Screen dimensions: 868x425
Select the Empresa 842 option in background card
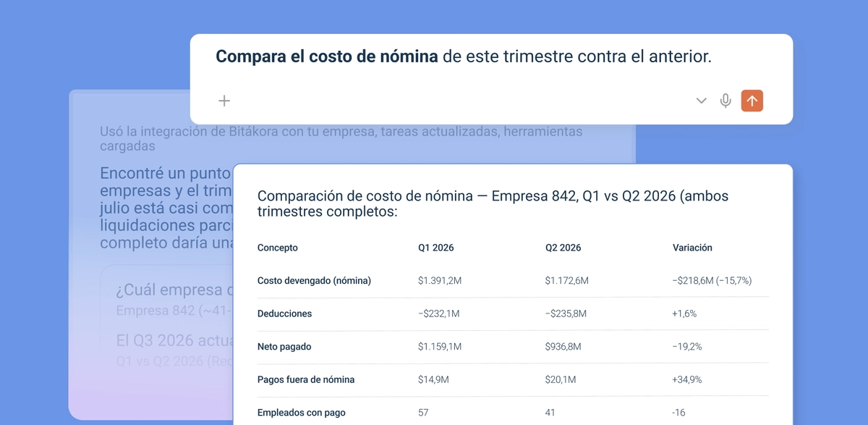point(174,310)
